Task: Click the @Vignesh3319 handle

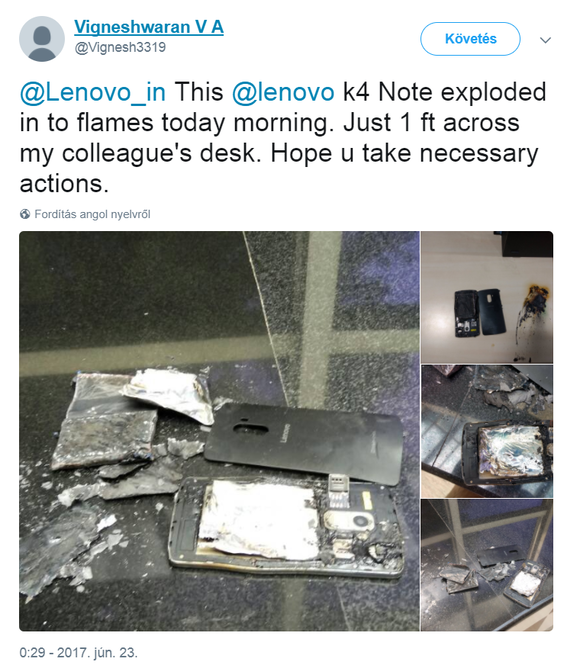Action: point(120,47)
